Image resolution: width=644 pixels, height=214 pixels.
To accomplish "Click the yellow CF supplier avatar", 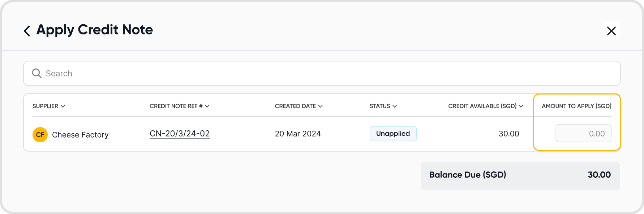I will point(40,135).
